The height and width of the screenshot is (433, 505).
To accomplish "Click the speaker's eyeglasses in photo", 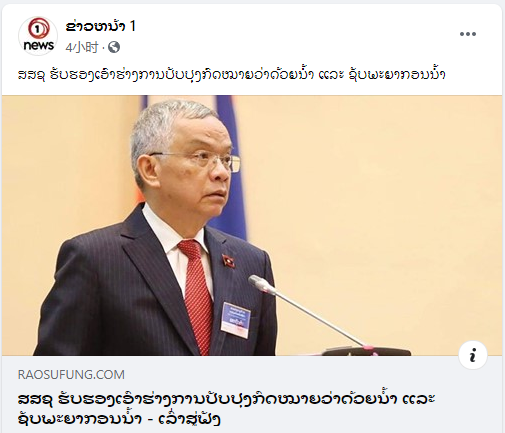I will coord(199,161).
